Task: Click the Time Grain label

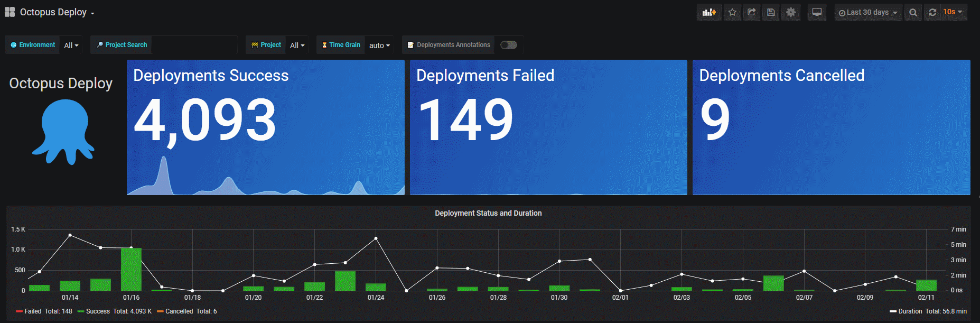Action: tap(341, 45)
